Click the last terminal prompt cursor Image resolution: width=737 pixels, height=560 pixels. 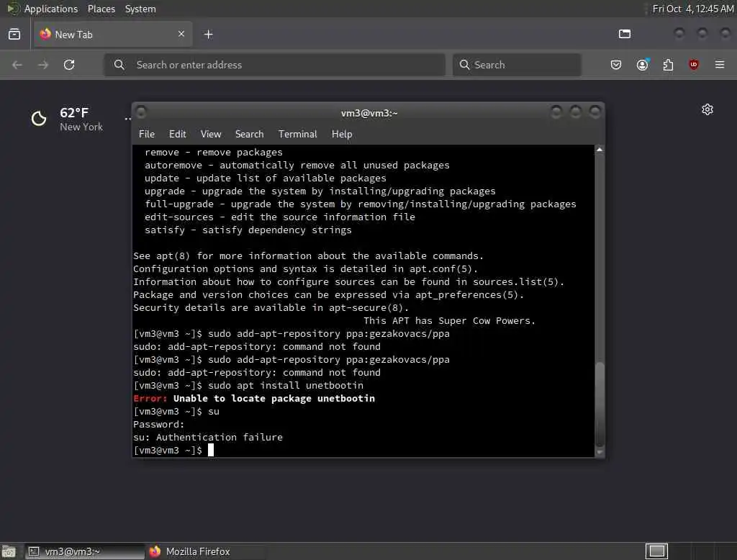[x=211, y=450]
